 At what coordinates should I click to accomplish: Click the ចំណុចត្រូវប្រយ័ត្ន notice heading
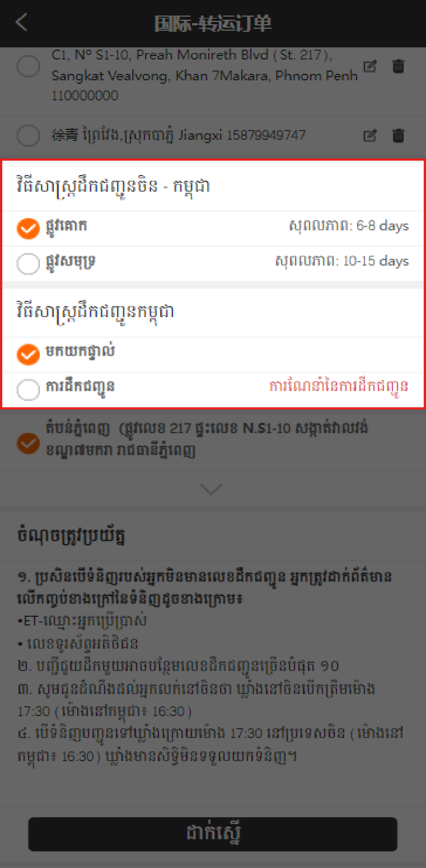point(71,536)
